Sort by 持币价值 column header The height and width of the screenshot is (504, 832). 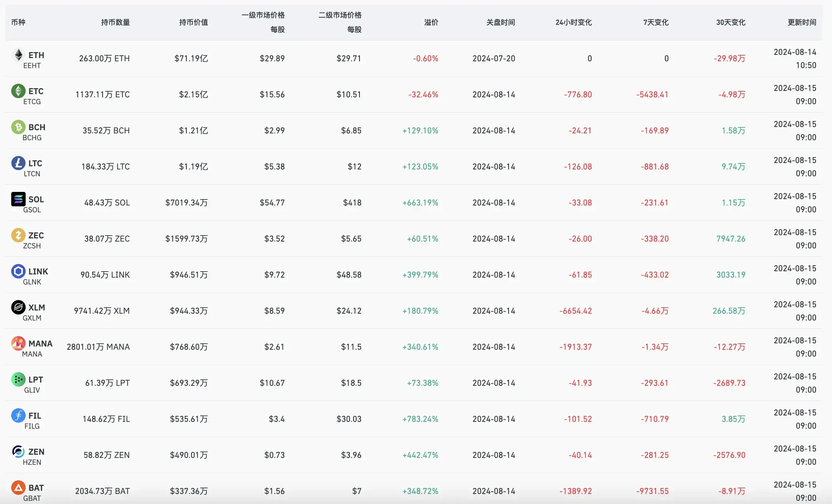tap(193, 22)
